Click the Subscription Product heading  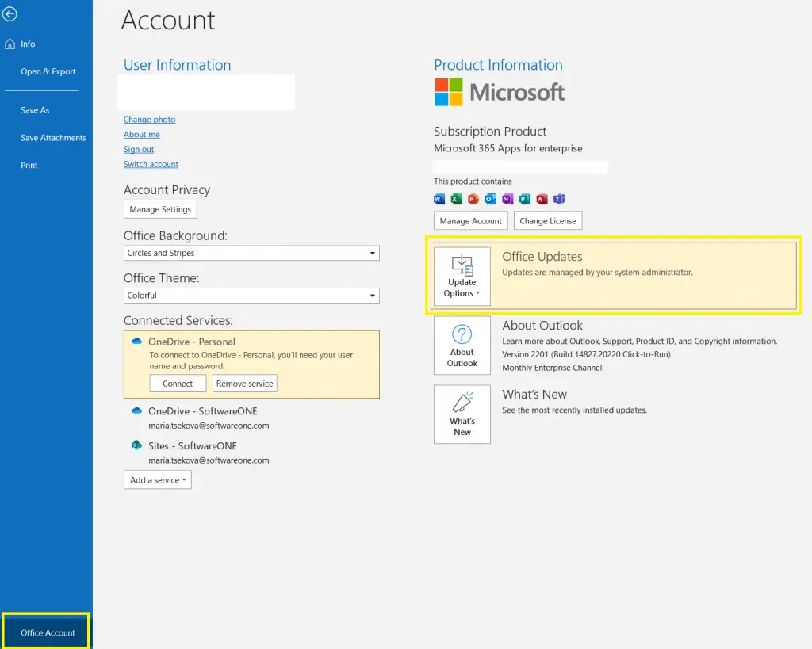pyautogui.click(x=490, y=132)
